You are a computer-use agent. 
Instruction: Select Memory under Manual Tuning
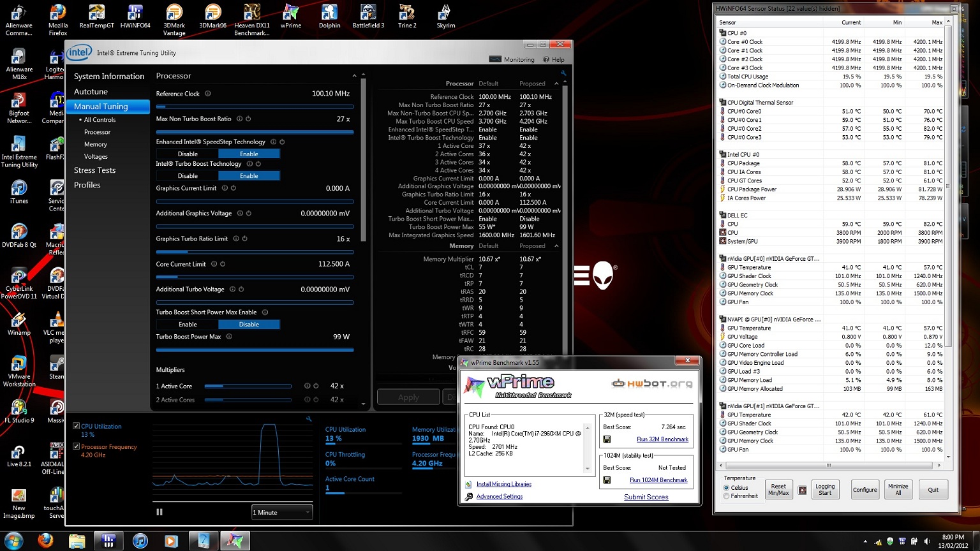96,144
